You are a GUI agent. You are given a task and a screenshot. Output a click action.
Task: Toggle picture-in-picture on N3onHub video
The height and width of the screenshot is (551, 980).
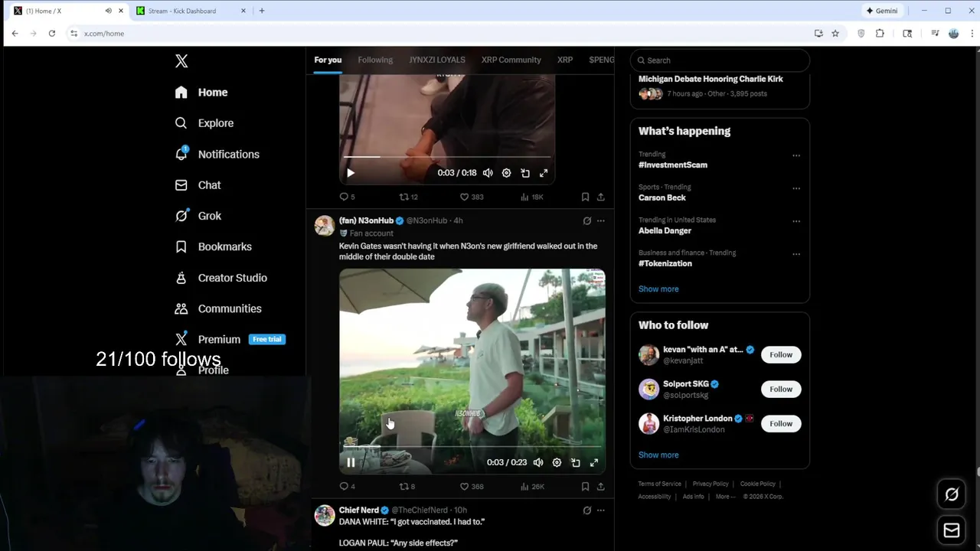pos(575,462)
